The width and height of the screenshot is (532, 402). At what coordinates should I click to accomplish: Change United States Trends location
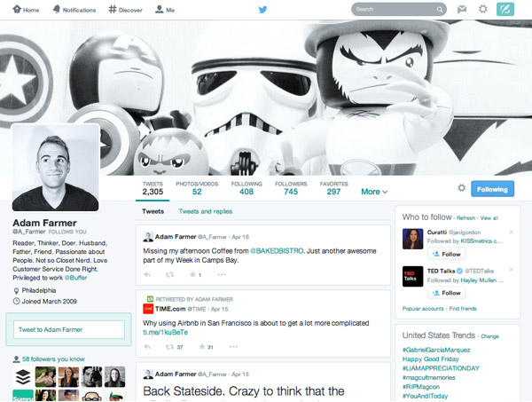point(489,336)
